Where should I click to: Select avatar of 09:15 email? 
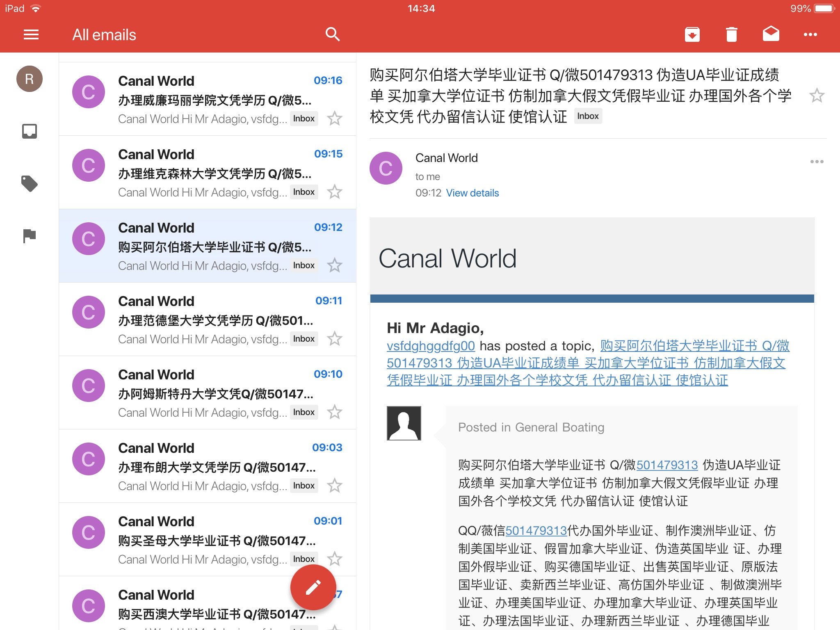tap(89, 165)
